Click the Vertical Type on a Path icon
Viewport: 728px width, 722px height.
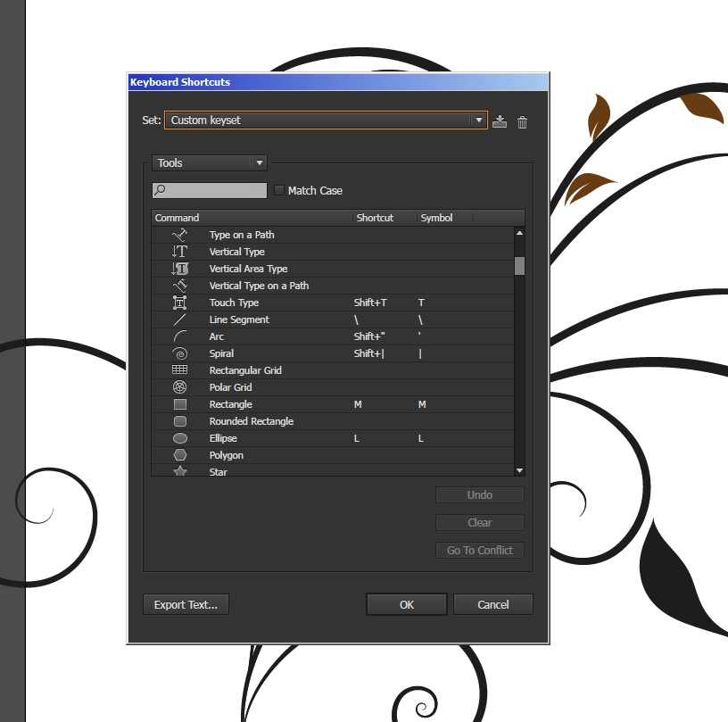tap(179, 286)
